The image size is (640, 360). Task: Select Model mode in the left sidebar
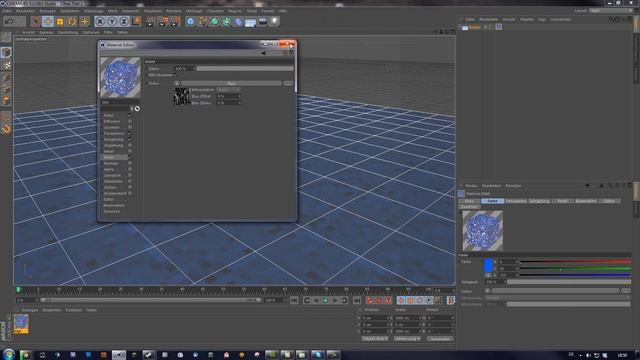6,52
